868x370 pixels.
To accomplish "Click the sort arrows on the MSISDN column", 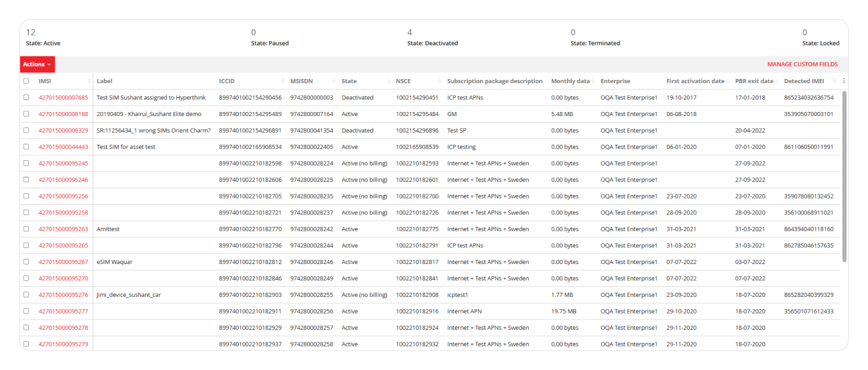I will pos(335,81).
